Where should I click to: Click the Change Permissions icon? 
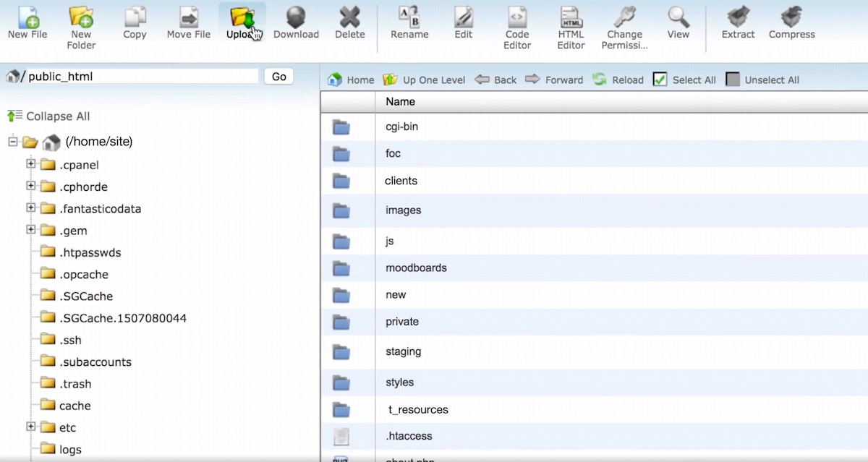tap(624, 22)
